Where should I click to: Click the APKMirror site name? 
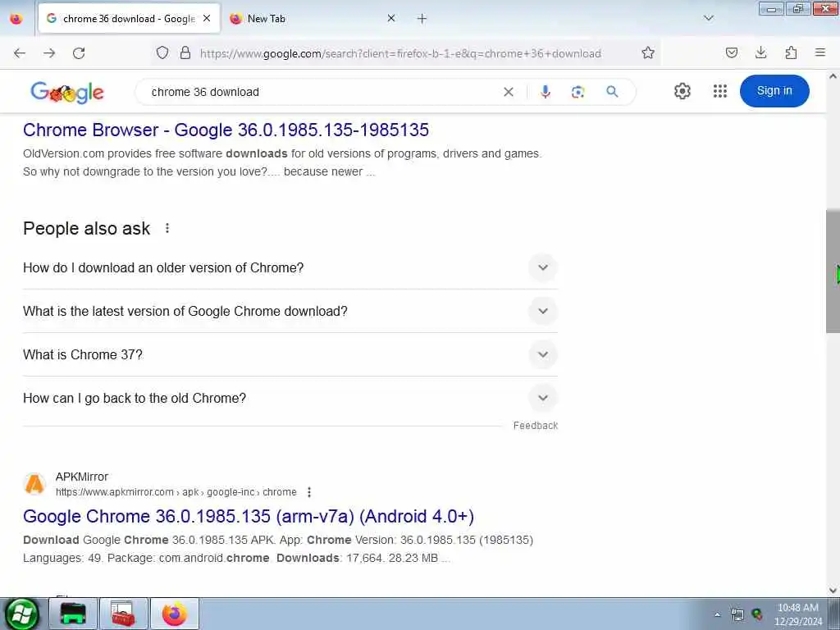point(82,477)
